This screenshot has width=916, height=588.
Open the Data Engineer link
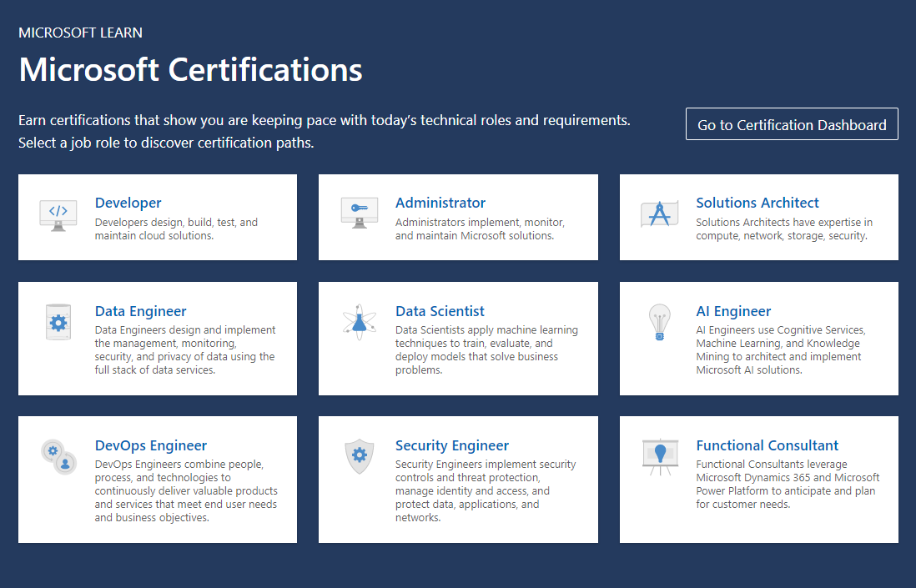[140, 311]
